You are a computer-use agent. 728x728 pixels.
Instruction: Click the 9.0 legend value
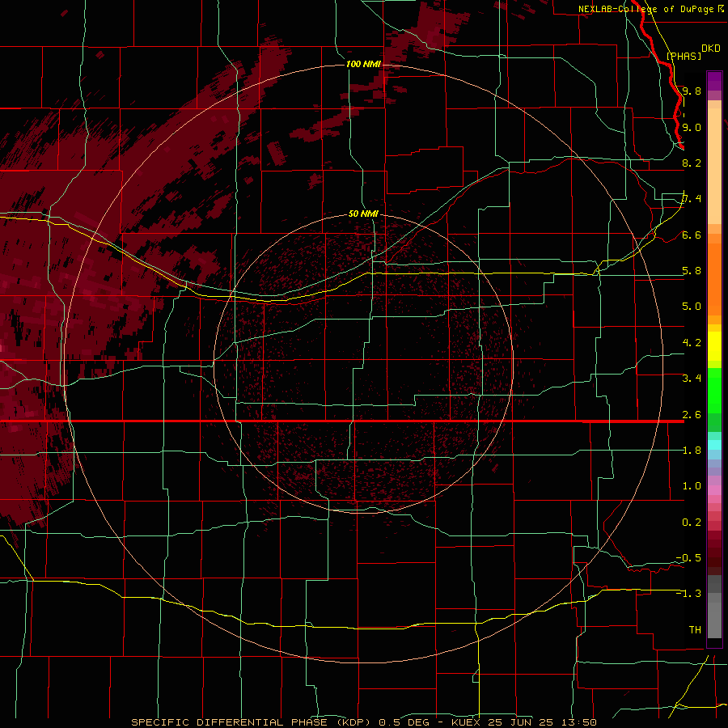click(x=692, y=127)
